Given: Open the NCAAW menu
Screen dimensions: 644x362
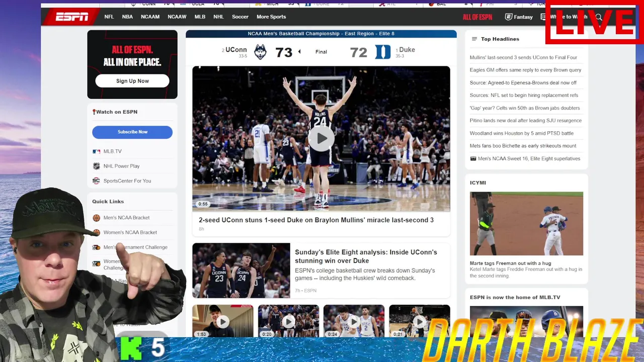Looking at the screenshot, I should tap(177, 17).
